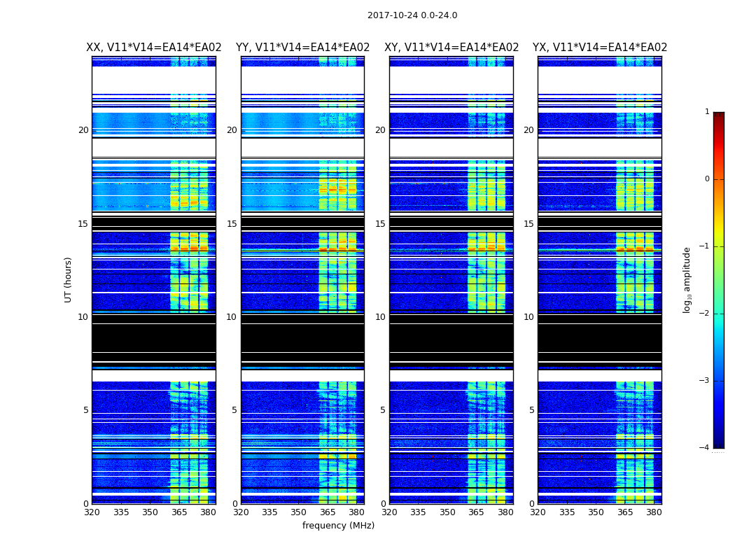735x560 pixels.
Task: Click the log10 amplitude colorbar label
Action: tap(687, 280)
